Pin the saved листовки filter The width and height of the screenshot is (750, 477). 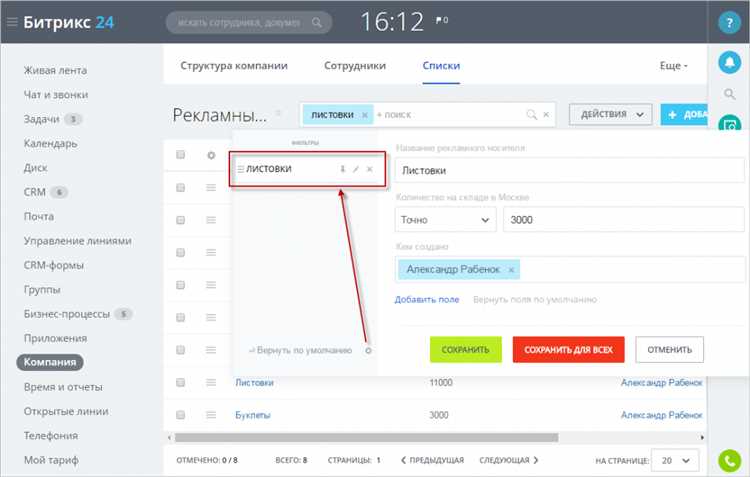coord(342,169)
